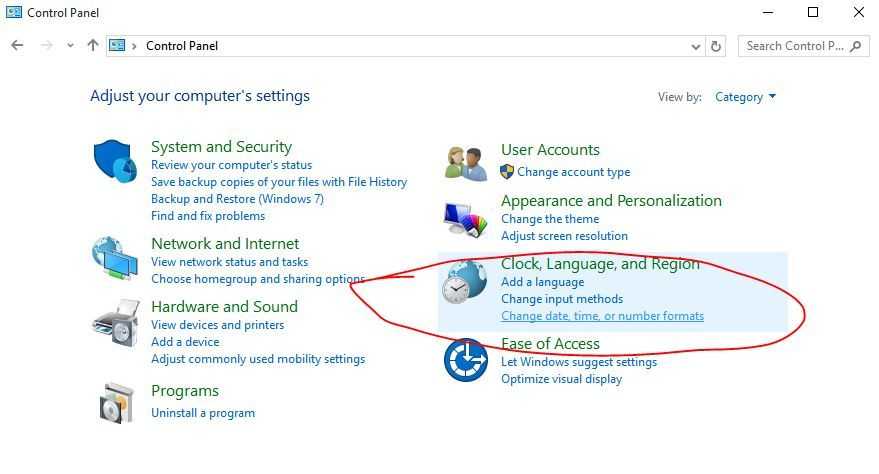The height and width of the screenshot is (474, 879).
Task: Click the Control Panel breadcrumb in address bar
Action: point(182,46)
